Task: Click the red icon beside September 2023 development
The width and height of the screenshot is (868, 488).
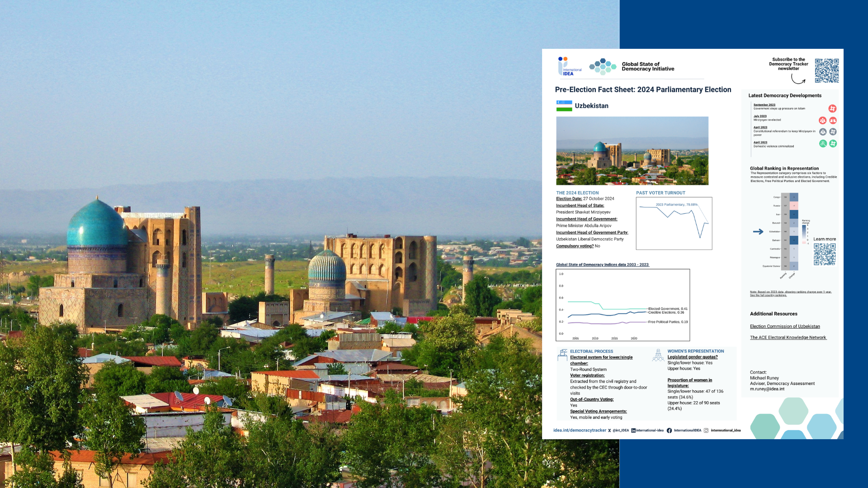Action: (x=832, y=108)
